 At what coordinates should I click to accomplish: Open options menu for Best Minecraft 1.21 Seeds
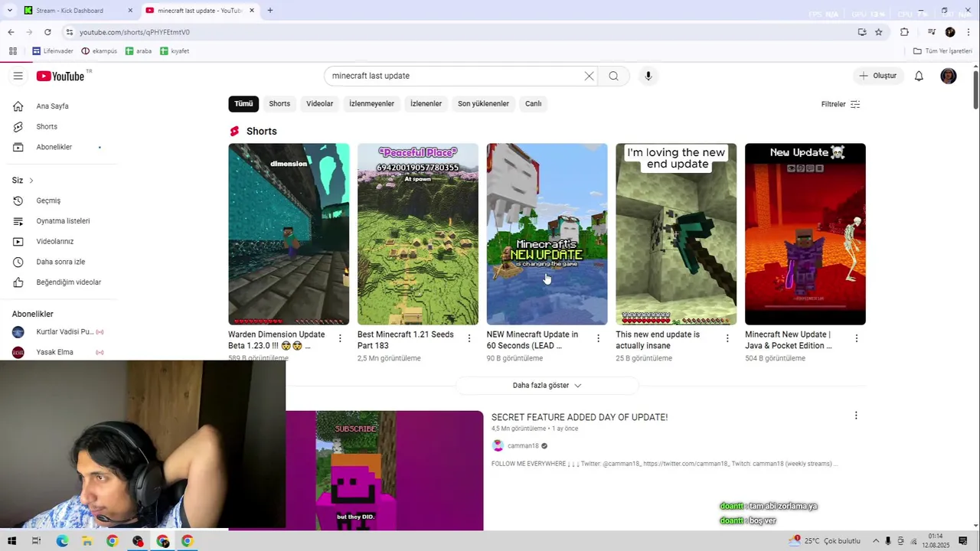469,338
